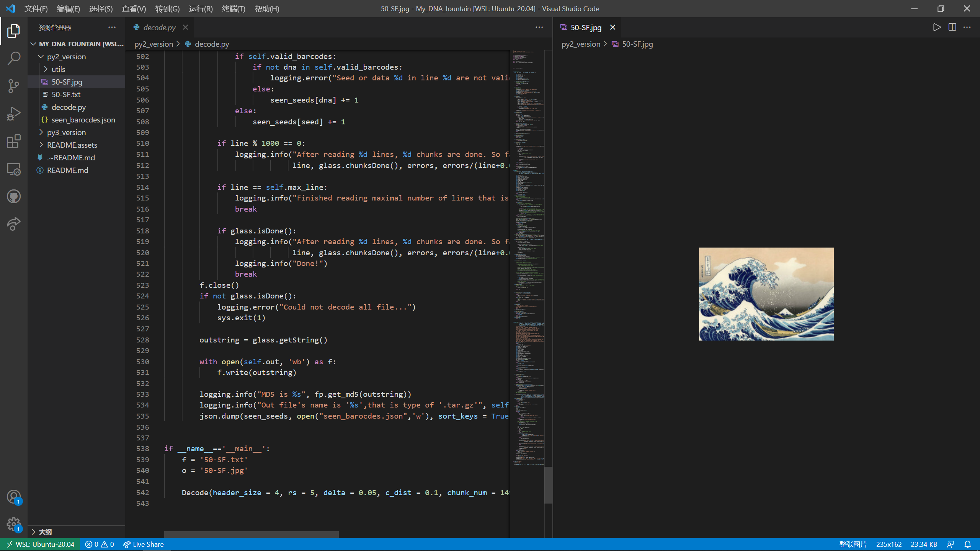This screenshot has width=980, height=551.
Task: Open Run and Debug view
Action: 14,114
